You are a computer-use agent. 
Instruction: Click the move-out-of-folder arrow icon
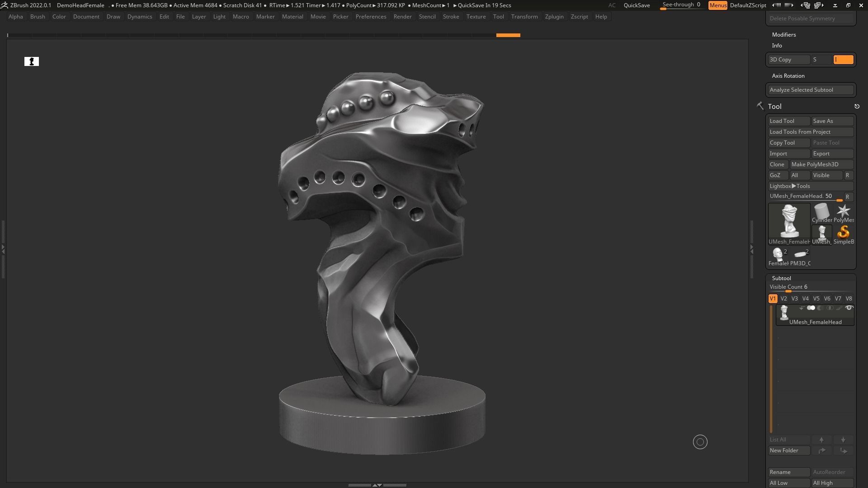pos(843,450)
